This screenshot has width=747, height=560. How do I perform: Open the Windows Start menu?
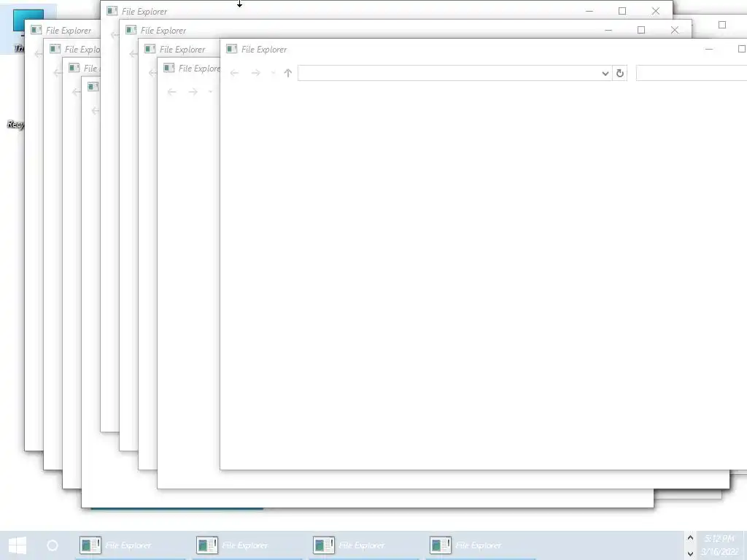tap(18, 545)
